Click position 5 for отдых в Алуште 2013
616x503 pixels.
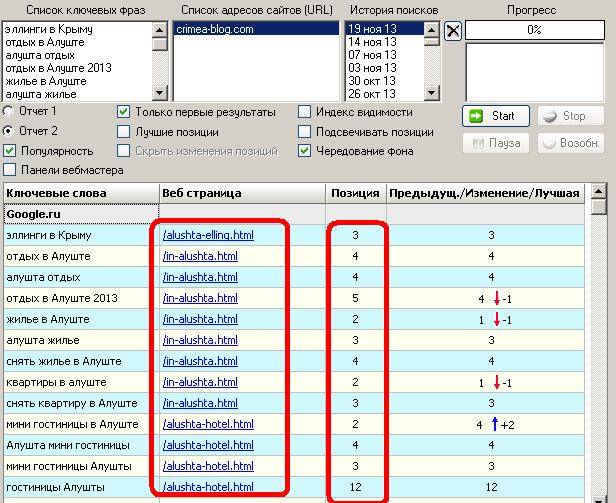point(356,298)
